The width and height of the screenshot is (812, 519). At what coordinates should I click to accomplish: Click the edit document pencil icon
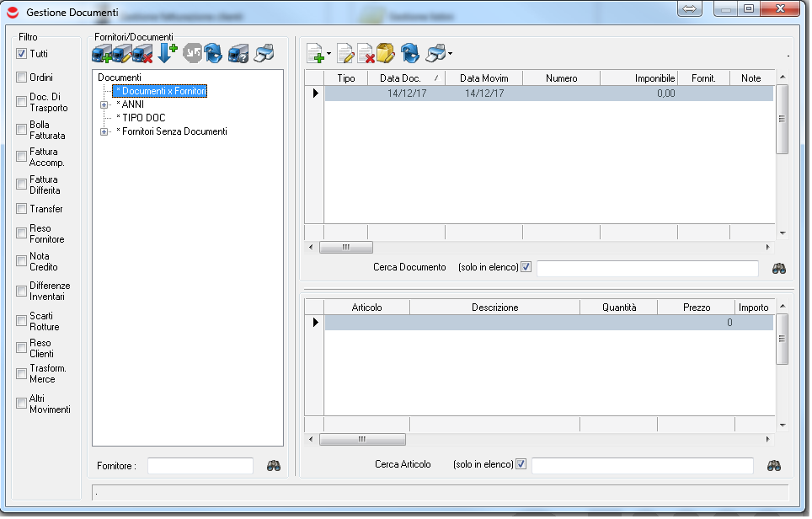(345, 55)
